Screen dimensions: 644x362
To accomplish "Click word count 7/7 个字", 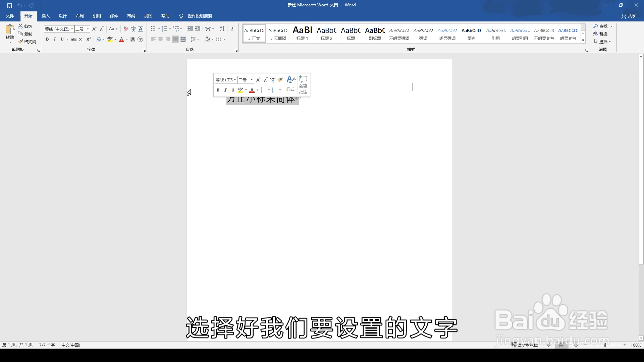I will tap(47, 345).
